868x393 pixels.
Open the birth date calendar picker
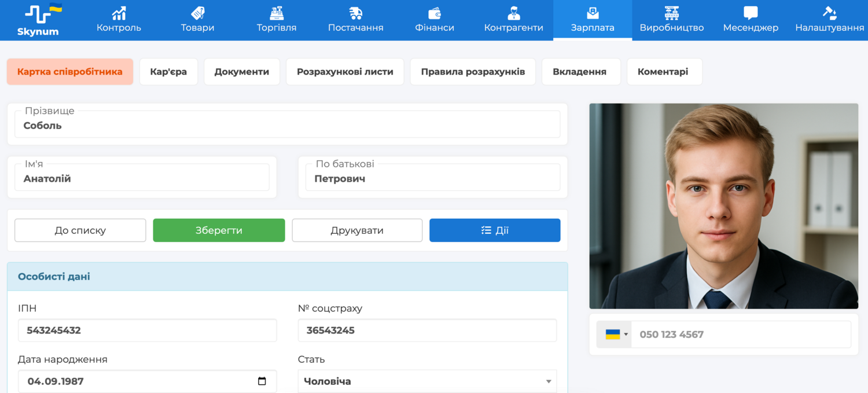262,381
